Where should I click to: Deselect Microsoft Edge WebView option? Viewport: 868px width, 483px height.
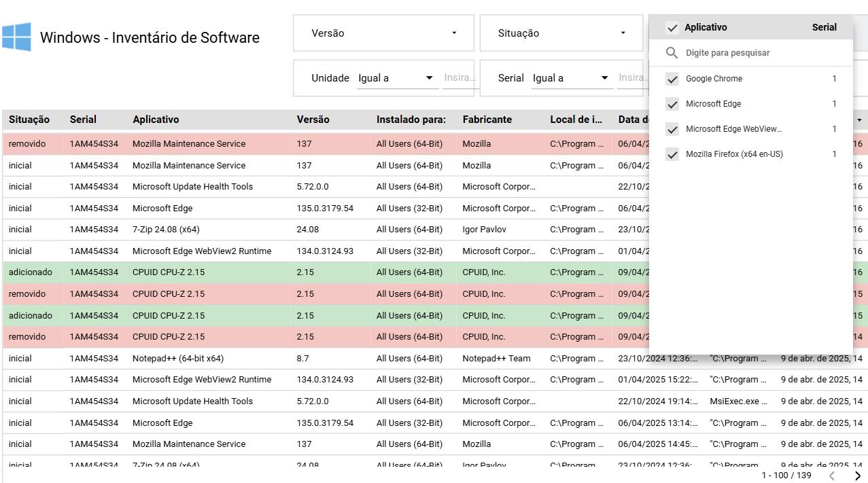(672, 129)
